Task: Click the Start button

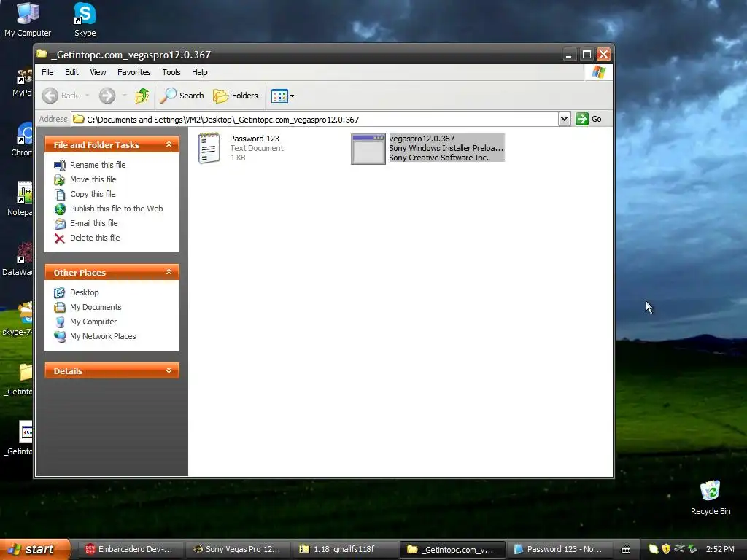Action: tap(35, 549)
